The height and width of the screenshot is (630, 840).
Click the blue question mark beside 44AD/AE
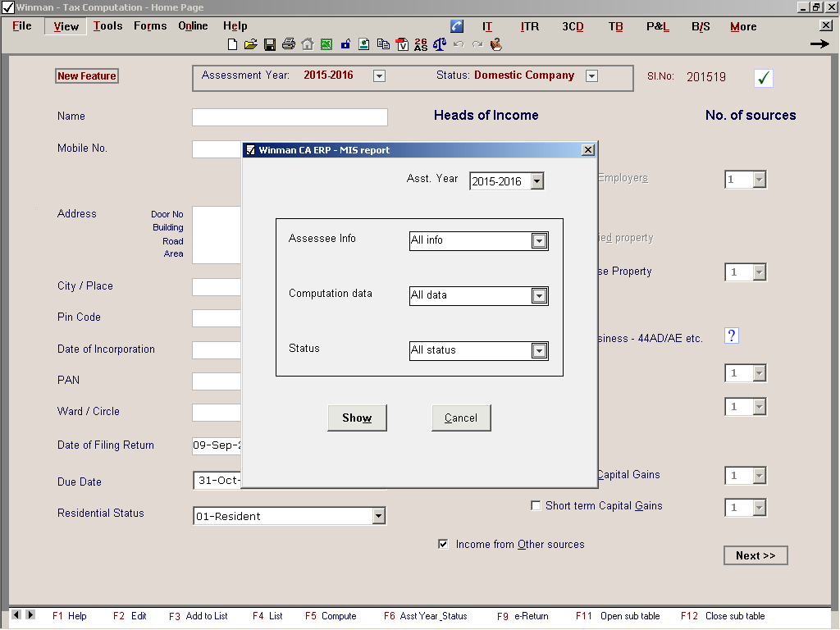(x=732, y=336)
